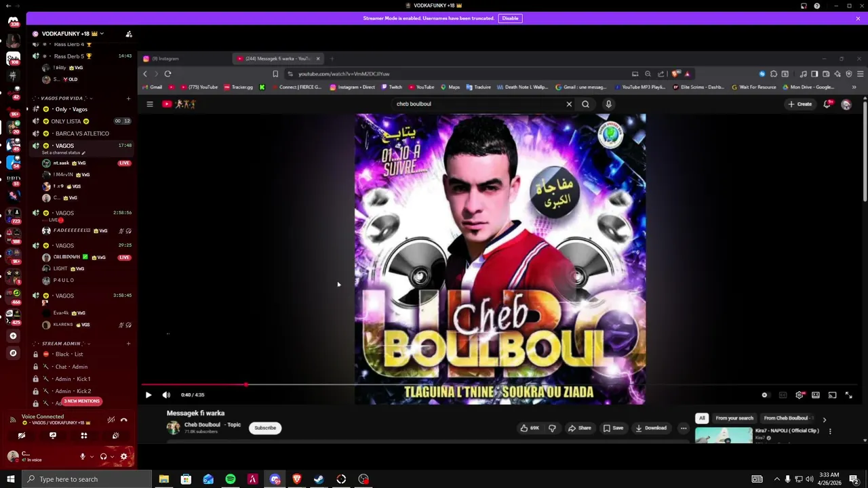This screenshot has height=488, width=868.
Task: Open Spotify from Windows taskbar
Action: (231, 479)
